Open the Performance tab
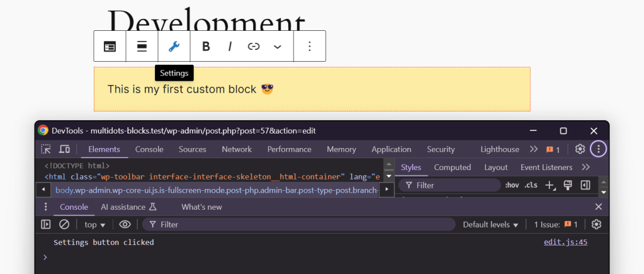Viewport: 644px width, 274px height. pos(290,149)
